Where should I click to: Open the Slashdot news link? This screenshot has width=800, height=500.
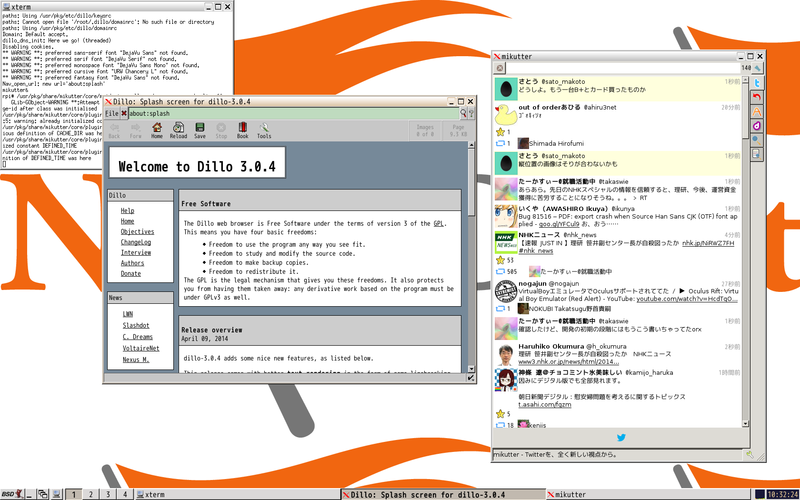click(x=136, y=326)
